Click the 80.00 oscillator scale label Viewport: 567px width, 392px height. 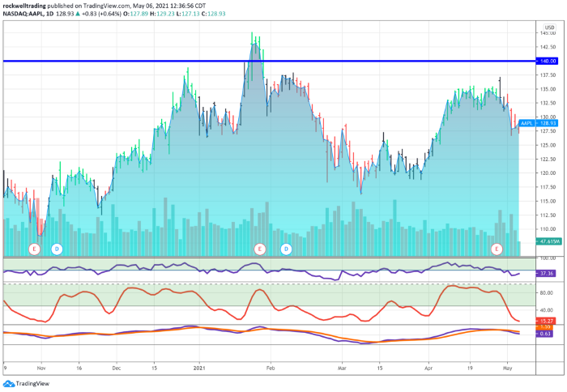tap(547, 293)
